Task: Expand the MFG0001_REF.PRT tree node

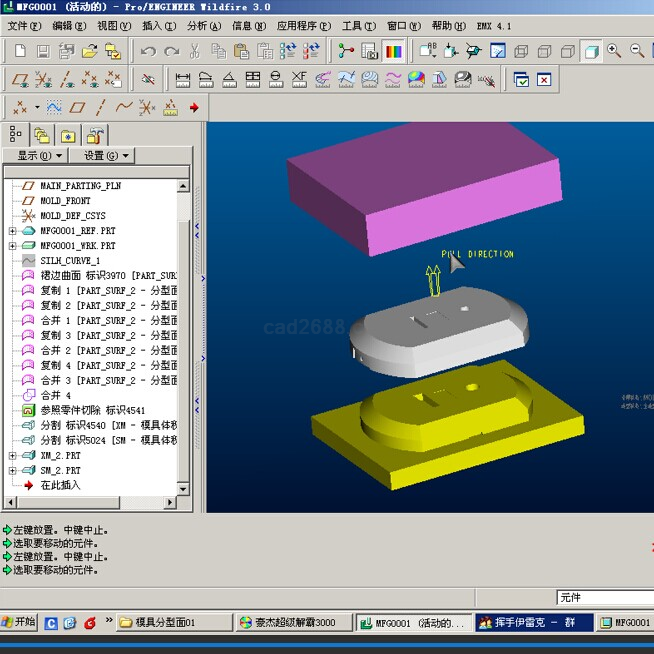Action: click(13, 231)
